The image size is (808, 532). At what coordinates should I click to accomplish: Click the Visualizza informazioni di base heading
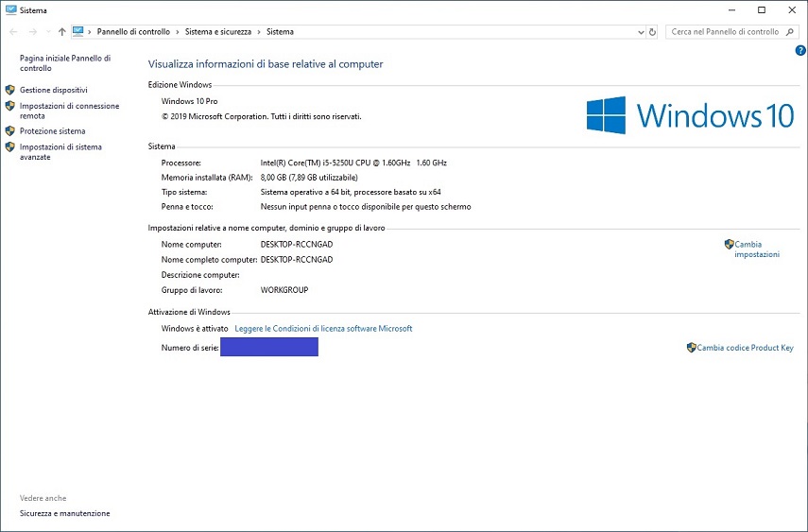tap(266, 64)
